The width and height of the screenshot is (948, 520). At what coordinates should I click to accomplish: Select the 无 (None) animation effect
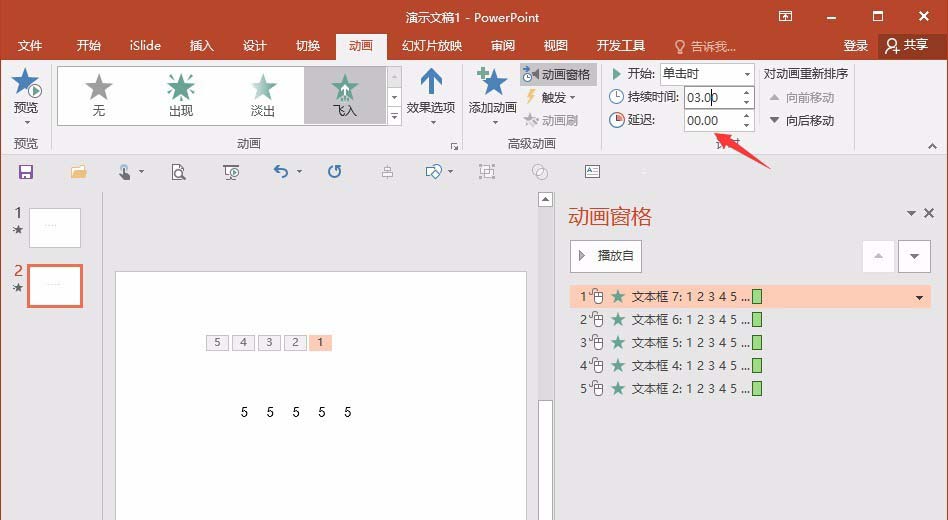99,95
